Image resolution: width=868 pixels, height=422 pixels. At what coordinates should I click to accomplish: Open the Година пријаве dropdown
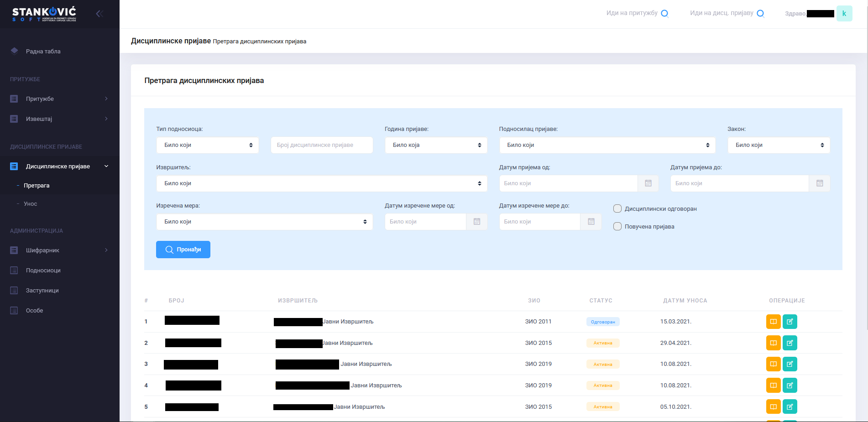point(436,145)
